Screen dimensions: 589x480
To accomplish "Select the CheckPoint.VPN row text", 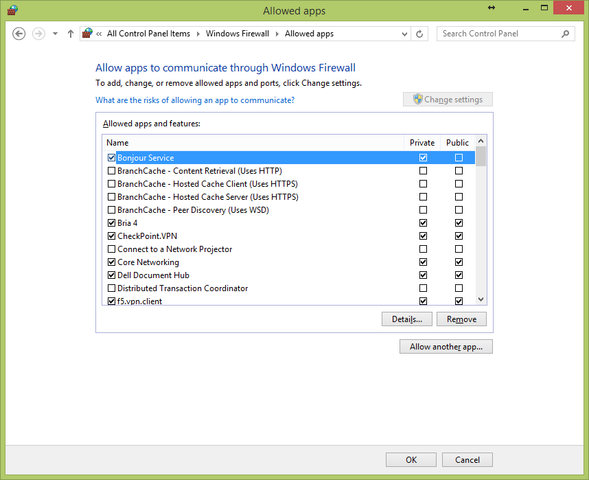I will coord(147,236).
